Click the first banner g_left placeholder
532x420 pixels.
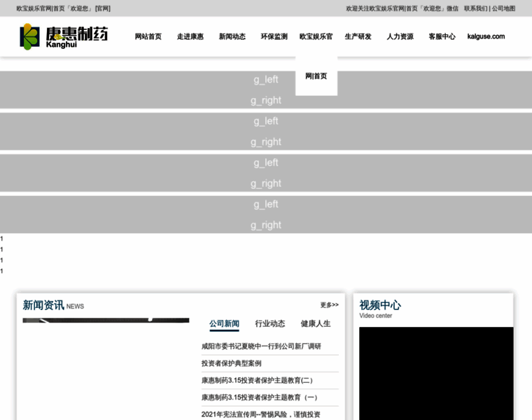click(x=266, y=79)
